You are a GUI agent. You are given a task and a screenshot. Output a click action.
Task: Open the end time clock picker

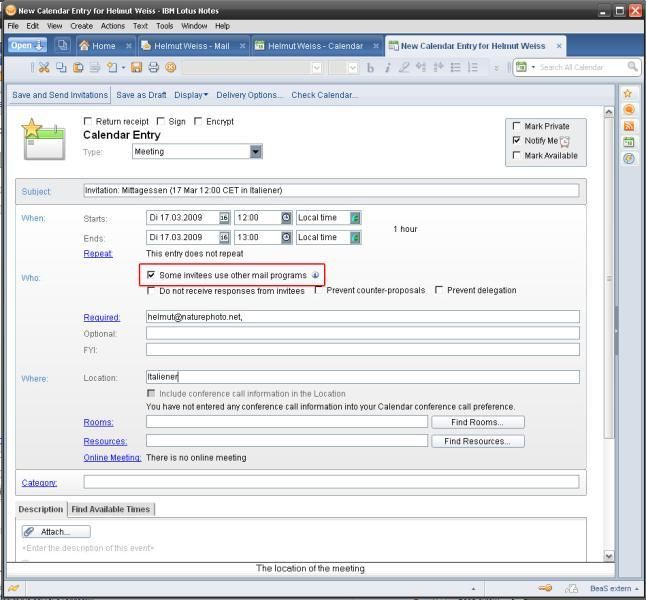pos(286,237)
